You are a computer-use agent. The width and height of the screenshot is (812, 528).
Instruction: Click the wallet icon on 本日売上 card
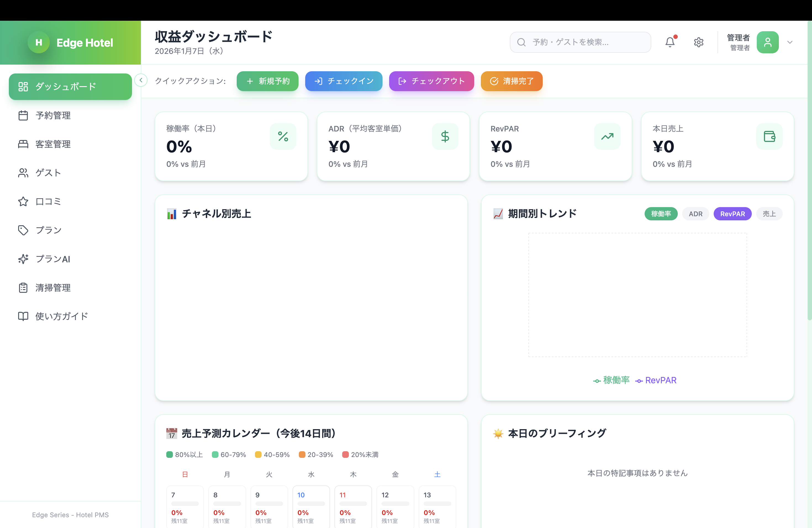[x=769, y=136]
